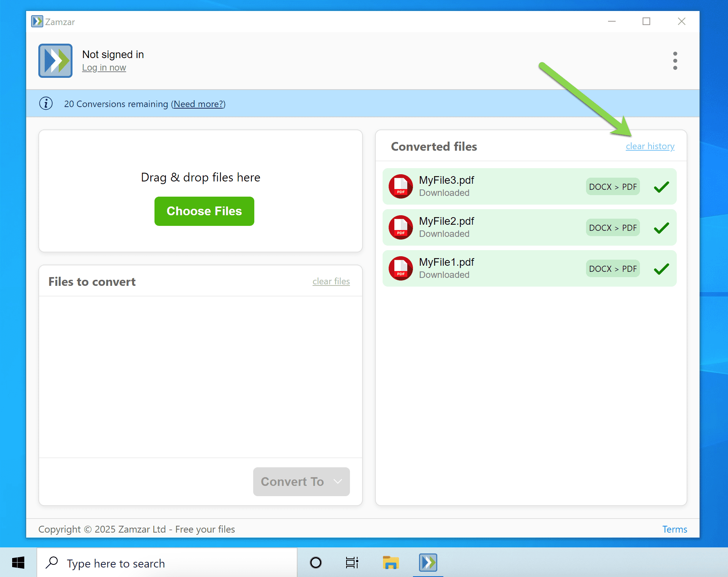
Task: Click the Need more? link
Action: pyautogui.click(x=198, y=104)
